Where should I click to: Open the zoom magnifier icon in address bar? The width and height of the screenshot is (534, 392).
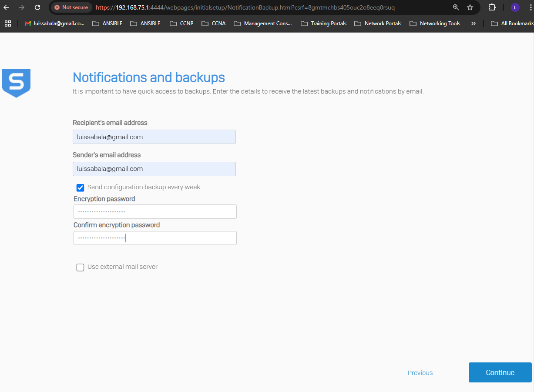click(x=456, y=7)
